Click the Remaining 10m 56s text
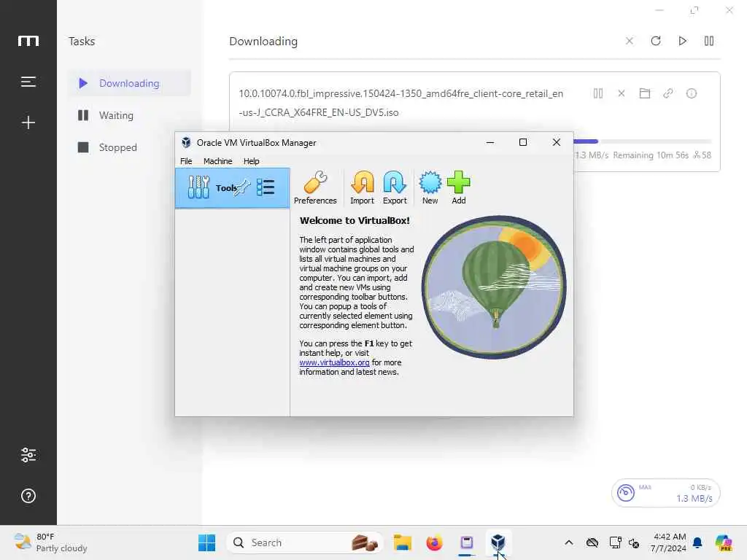 click(x=650, y=155)
